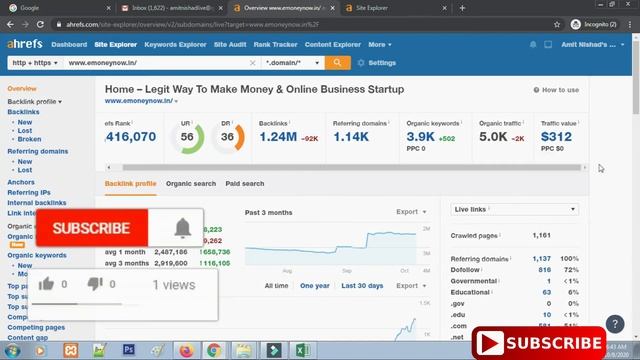Click the red SUBSCRIBE button overlay
Viewport: 640px width, 360px height.
92,228
